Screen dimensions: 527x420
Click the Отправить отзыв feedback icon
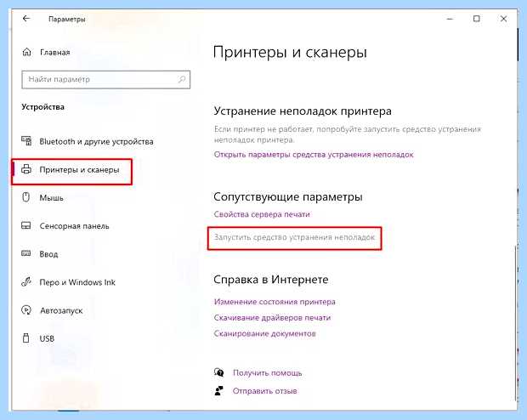pos(218,390)
